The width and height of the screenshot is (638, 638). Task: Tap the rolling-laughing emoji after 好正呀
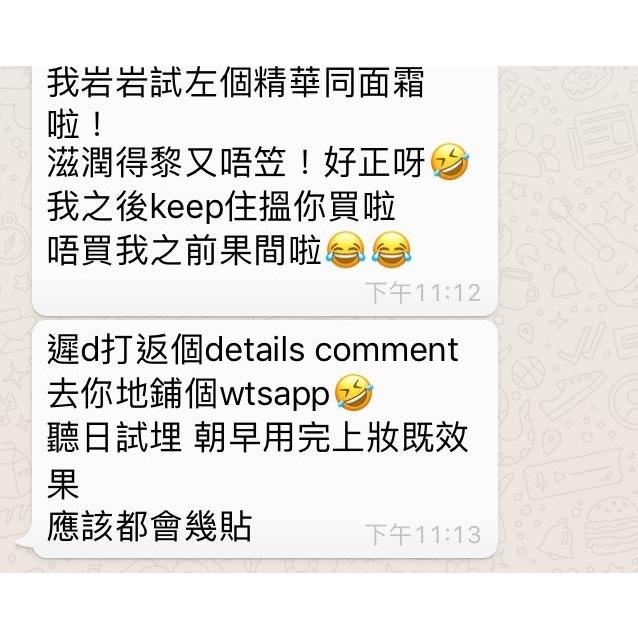[449, 161]
